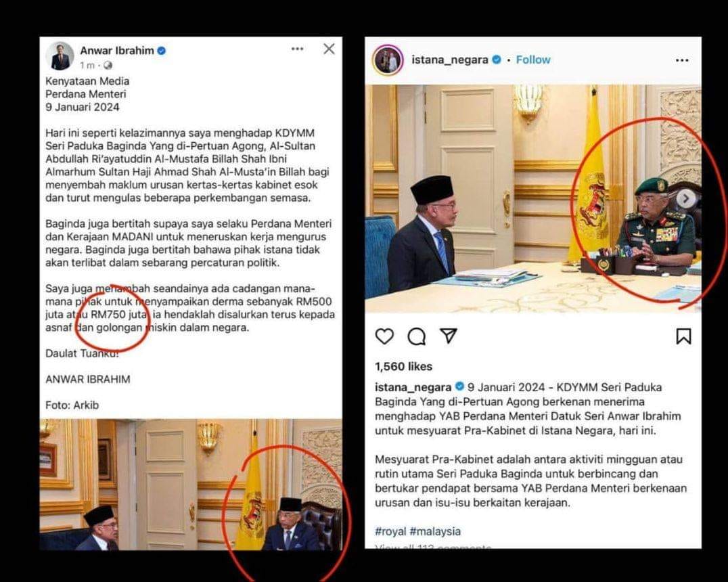Open Anwar Ibrahim's attached meeting photo
This screenshot has width=728, height=582.
tap(191, 485)
